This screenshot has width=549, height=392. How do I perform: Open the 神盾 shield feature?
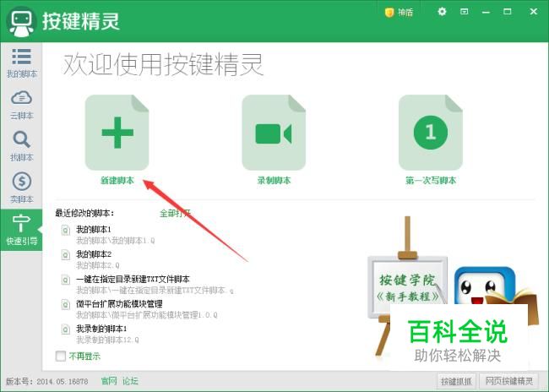coord(399,13)
